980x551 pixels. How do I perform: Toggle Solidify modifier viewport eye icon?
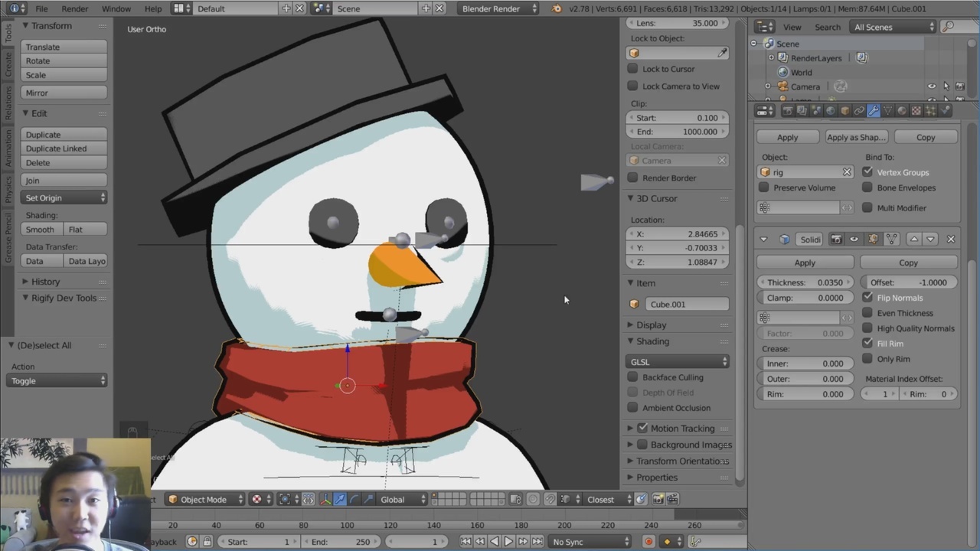click(854, 240)
